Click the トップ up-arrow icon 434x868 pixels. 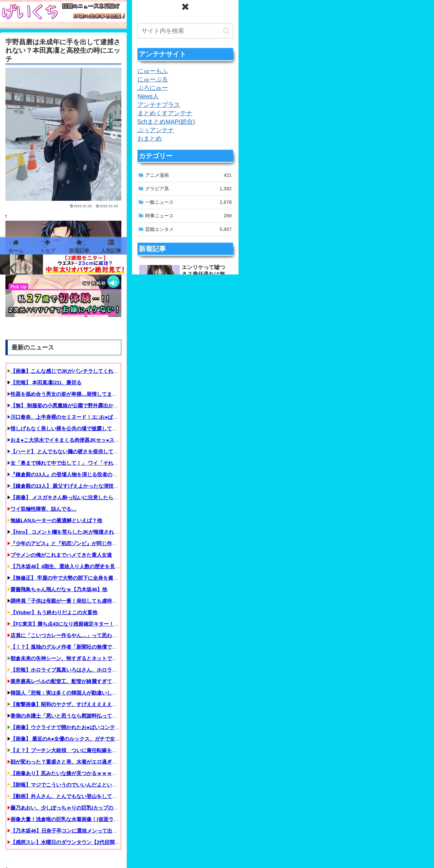pyautogui.click(x=48, y=242)
